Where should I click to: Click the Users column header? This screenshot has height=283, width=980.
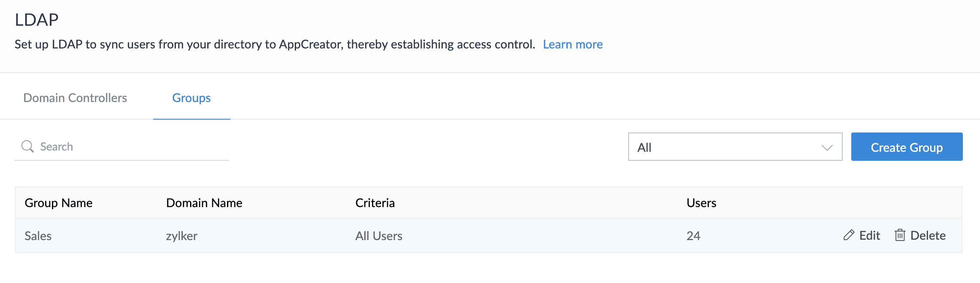click(x=701, y=203)
